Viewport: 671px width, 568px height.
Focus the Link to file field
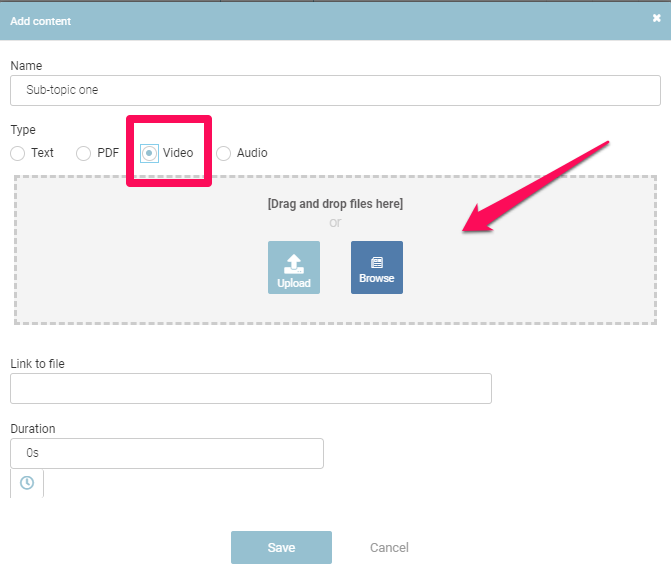[x=250, y=388]
